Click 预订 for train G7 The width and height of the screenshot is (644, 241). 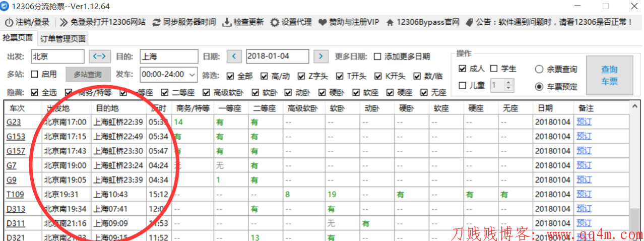[x=584, y=165]
